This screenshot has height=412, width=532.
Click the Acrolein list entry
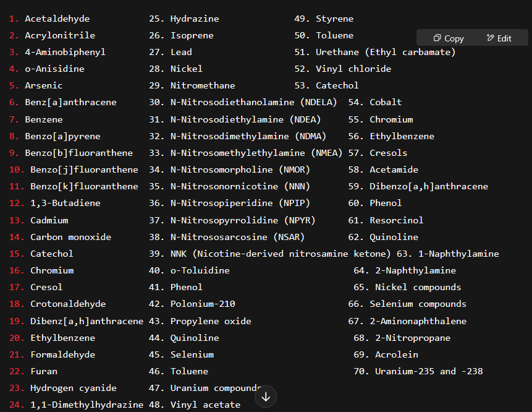396,354
